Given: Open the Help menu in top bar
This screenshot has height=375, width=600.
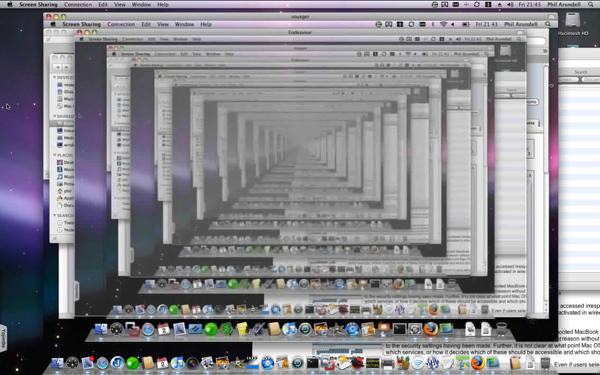Looking at the screenshot, I should pyautogui.click(x=163, y=4).
